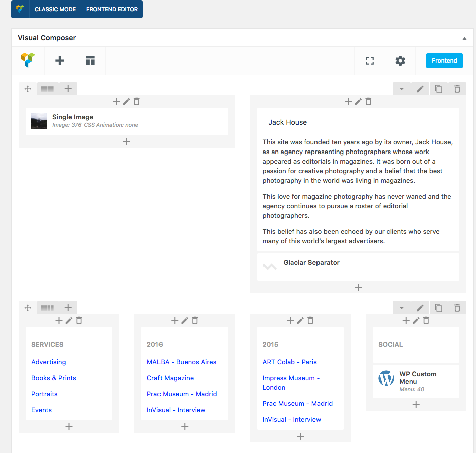476x453 pixels.
Task: Toggle fullscreen mode icon
Action: point(370,61)
